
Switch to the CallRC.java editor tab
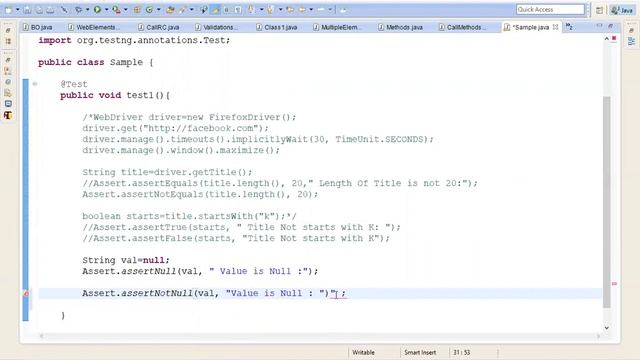pyautogui.click(x=159, y=27)
